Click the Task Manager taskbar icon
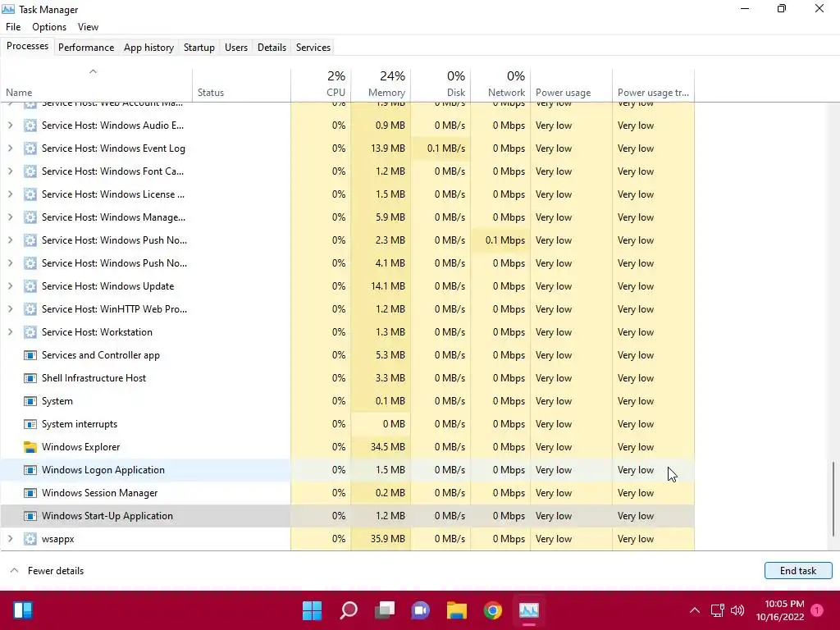This screenshot has width=840, height=630. [529, 610]
